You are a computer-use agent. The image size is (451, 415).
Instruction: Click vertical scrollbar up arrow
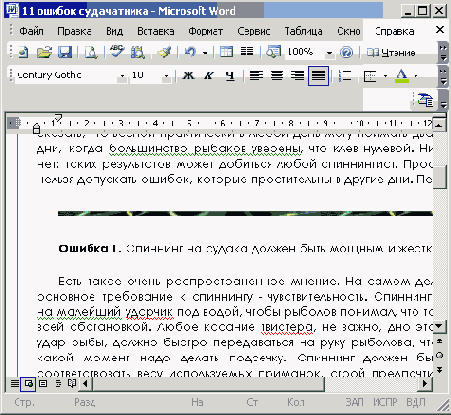[439, 126]
